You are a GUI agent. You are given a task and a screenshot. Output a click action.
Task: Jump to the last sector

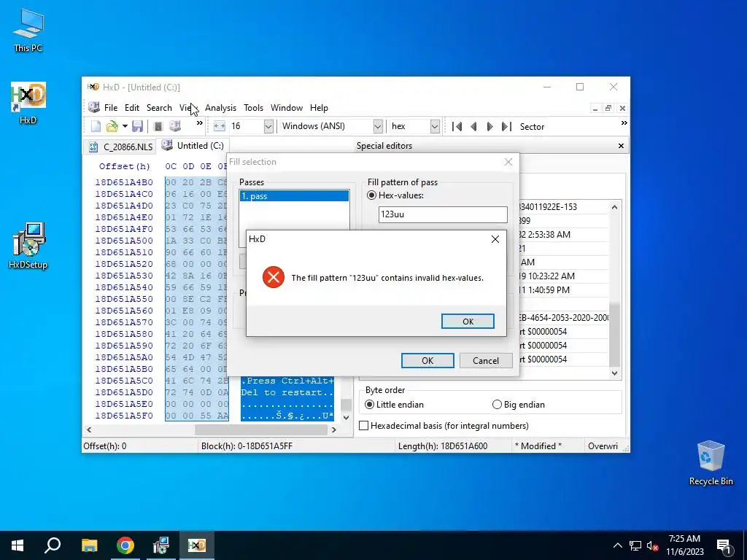506,127
